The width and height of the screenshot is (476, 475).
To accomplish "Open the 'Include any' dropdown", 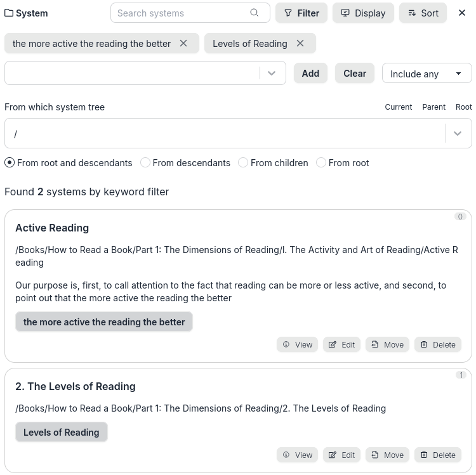I will (426, 74).
